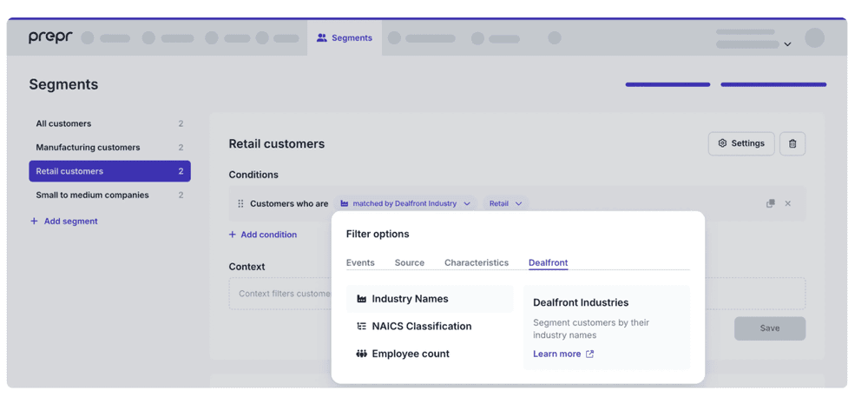Click Filter options title text

pyautogui.click(x=378, y=234)
